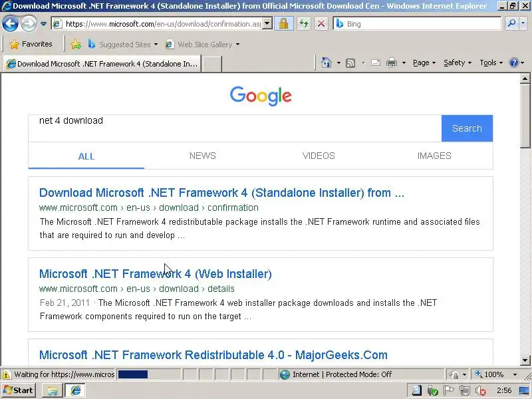The width and height of the screenshot is (532, 399).
Task: Open 'Microsoft .NET Framework 4 (Web Installer)' result
Action: pyautogui.click(x=156, y=274)
